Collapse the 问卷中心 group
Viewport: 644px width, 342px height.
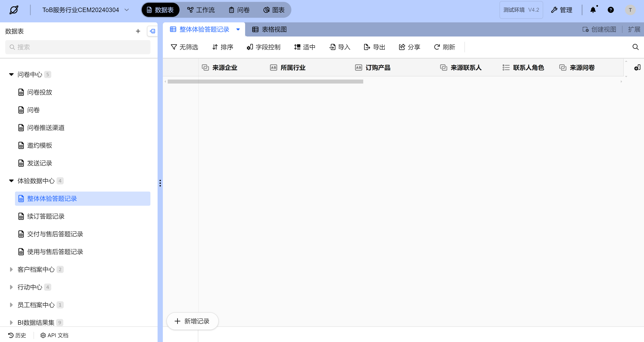pos(11,74)
